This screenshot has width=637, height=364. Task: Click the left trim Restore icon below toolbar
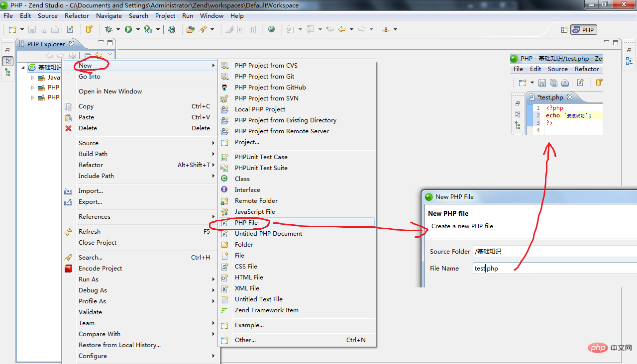point(7,50)
